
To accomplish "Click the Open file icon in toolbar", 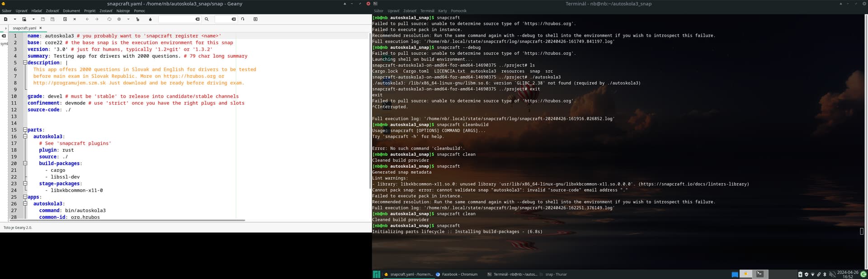I will click(x=24, y=19).
